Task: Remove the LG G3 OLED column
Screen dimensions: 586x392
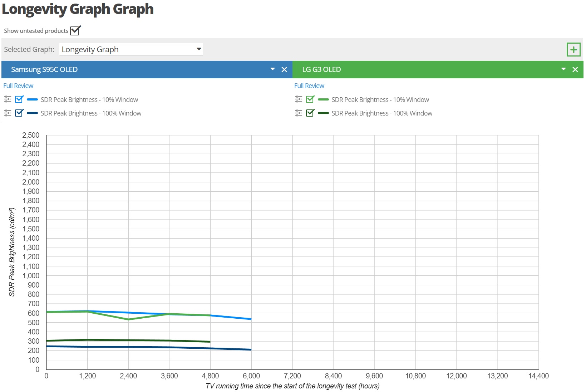Action: coord(575,69)
